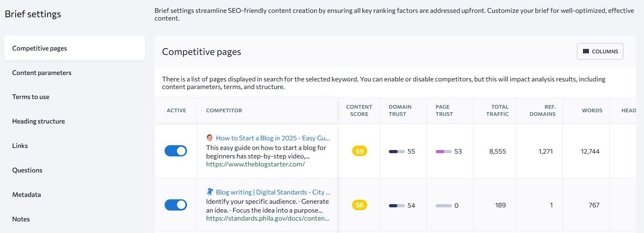Select Notes in the sidebar
The image size is (644, 233).
click(21, 219)
